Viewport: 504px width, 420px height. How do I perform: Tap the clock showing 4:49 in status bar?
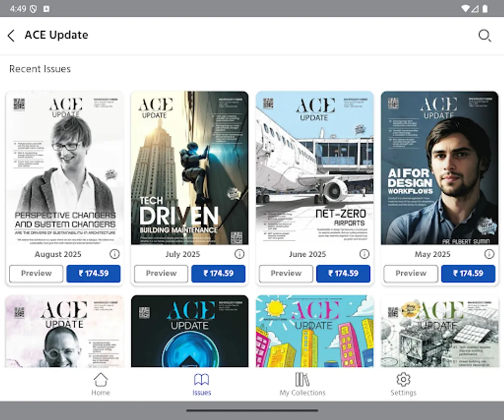pyautogui.click(x=19, y=7)
